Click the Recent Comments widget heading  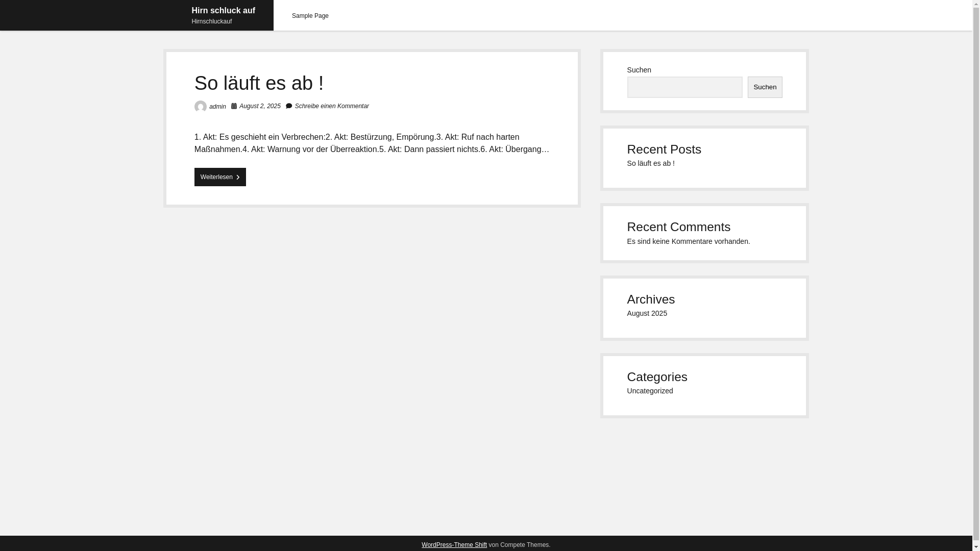point(678,227)
